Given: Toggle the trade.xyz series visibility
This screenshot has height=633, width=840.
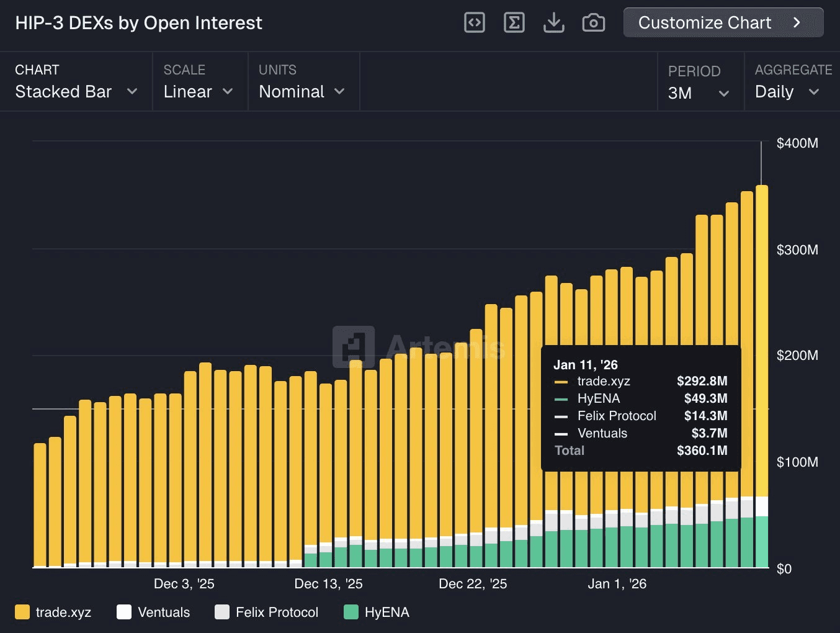Looking at the screenshot, I should click(63, 612).
